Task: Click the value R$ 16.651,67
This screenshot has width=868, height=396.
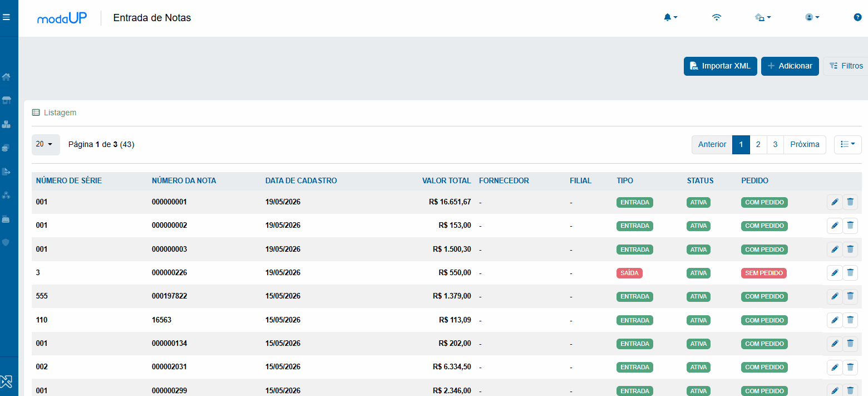Action: coord(448,202)
